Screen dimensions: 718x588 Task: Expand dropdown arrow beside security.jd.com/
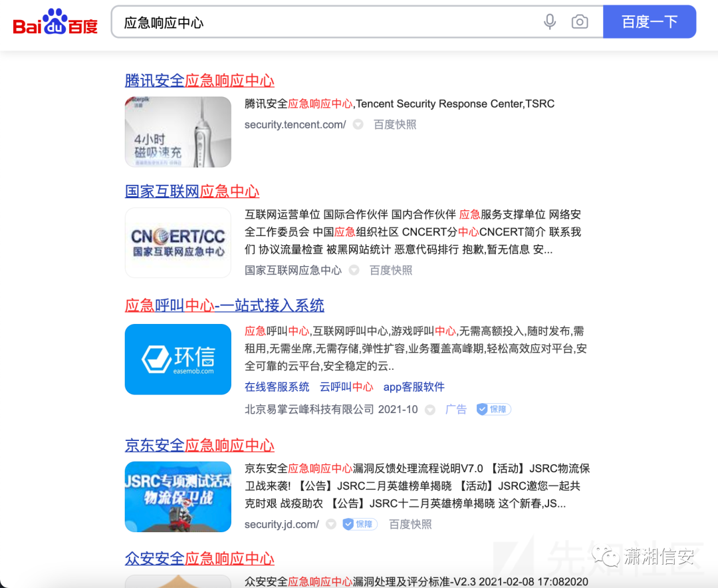(330, 524)
